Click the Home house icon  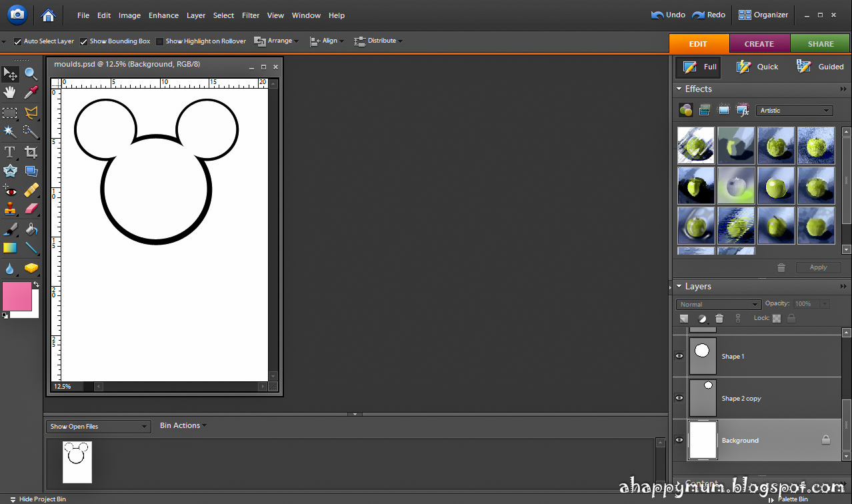coord(47,15)
